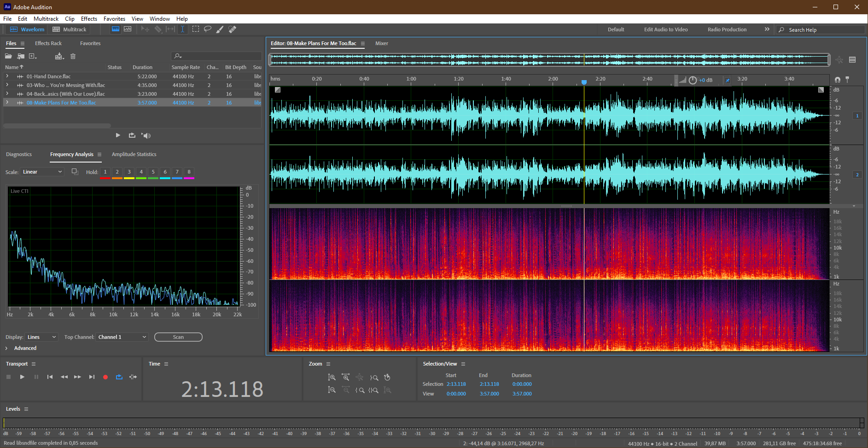Open the Scale Linear dropdown

coord(42,172)
